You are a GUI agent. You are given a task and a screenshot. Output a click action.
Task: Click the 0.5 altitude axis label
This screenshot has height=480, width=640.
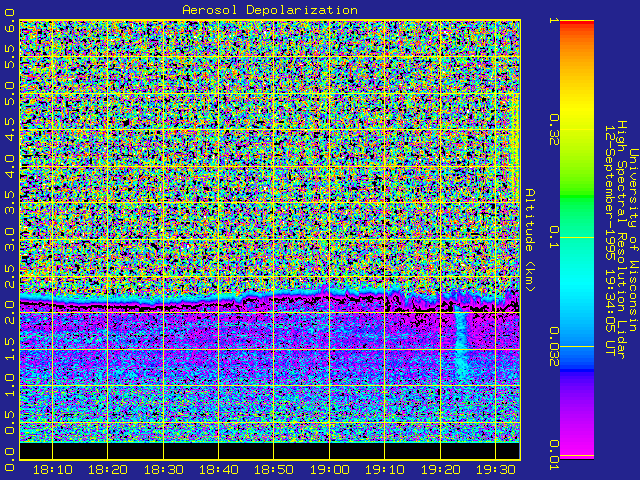[x=9, y=422]
